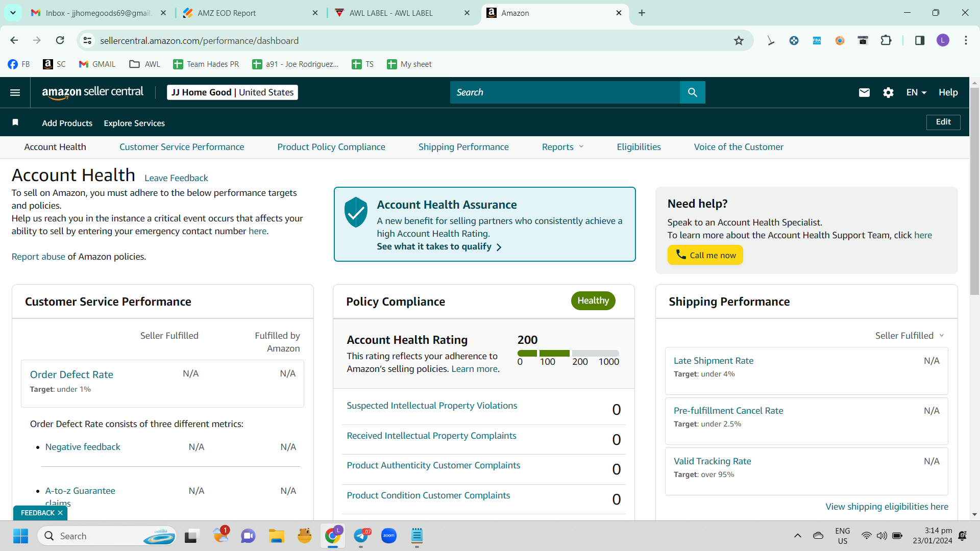Screen dimensions: 980x551
Task: Click the Edit button
Action: pyautogui.click(x=943, y=122)
